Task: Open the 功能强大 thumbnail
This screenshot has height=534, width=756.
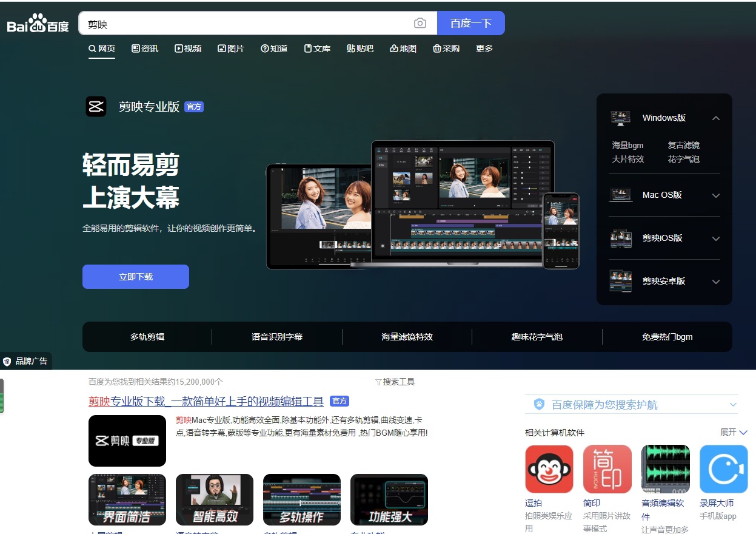Action: point(389,499)
